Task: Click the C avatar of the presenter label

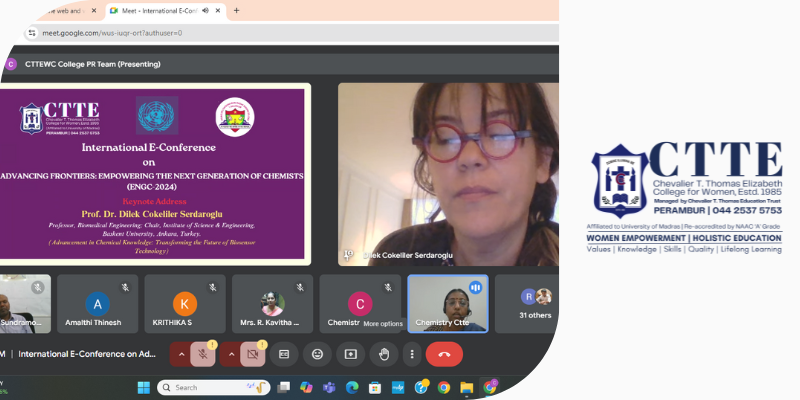Action: [11, 64]
